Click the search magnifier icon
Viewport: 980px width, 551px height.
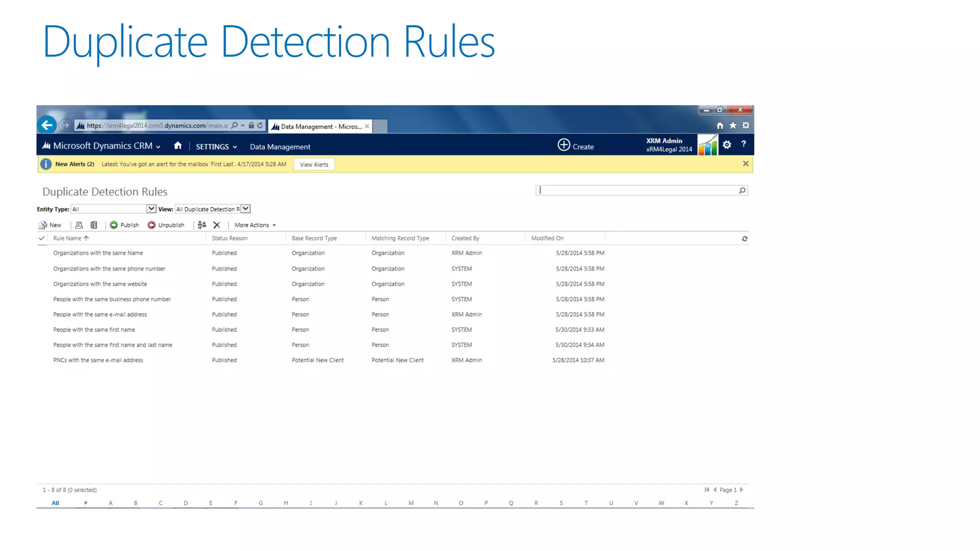(742, 190)
